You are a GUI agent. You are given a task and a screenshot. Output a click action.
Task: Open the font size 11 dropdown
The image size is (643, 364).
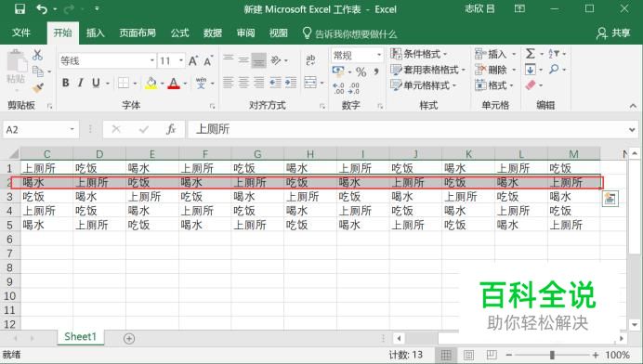[x=181, y=61]
